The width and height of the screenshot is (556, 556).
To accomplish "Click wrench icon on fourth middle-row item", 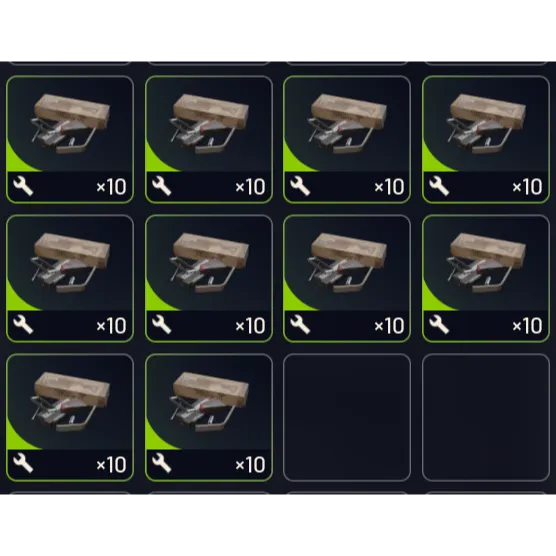I will coord(439,325).
